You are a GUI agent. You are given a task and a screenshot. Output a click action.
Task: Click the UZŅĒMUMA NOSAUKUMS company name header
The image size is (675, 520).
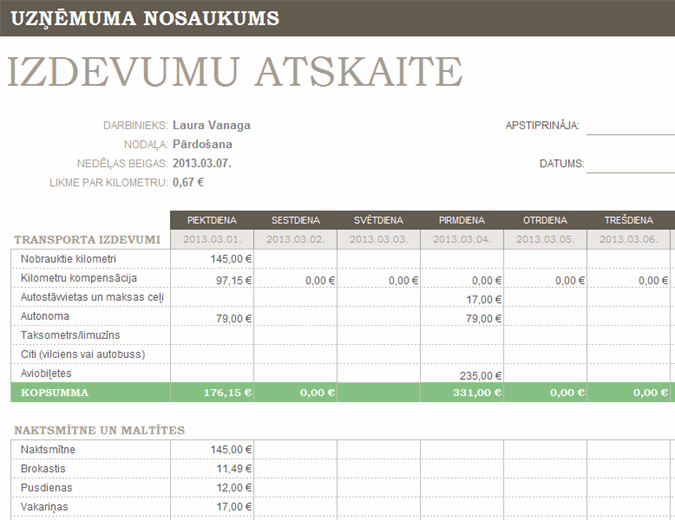[x=144, y=18]
